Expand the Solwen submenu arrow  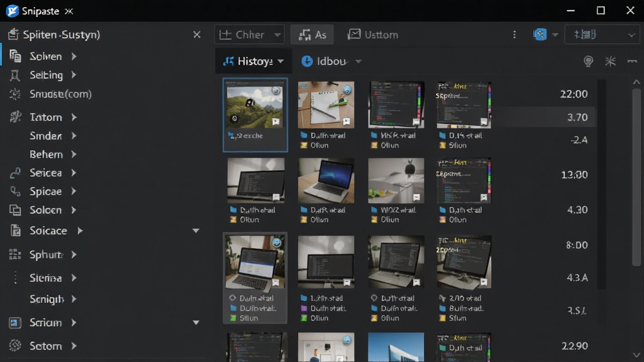74,56
